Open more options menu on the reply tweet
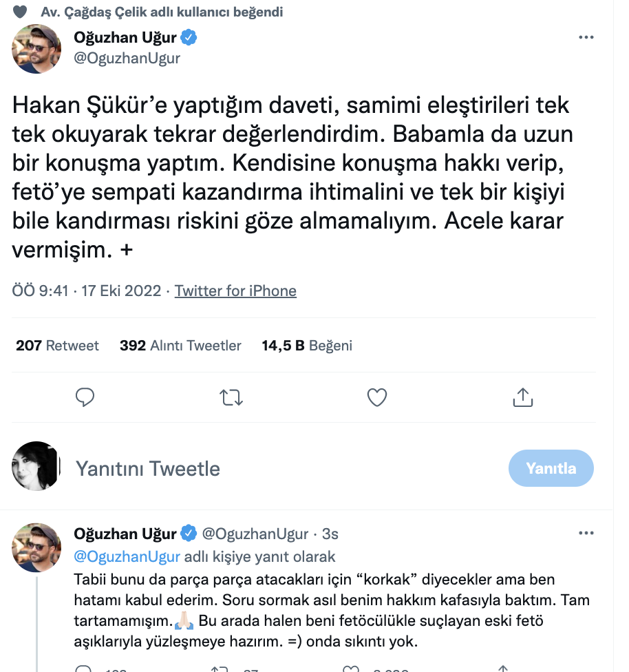This screenshot has width=629, height=672. [586, 532]
